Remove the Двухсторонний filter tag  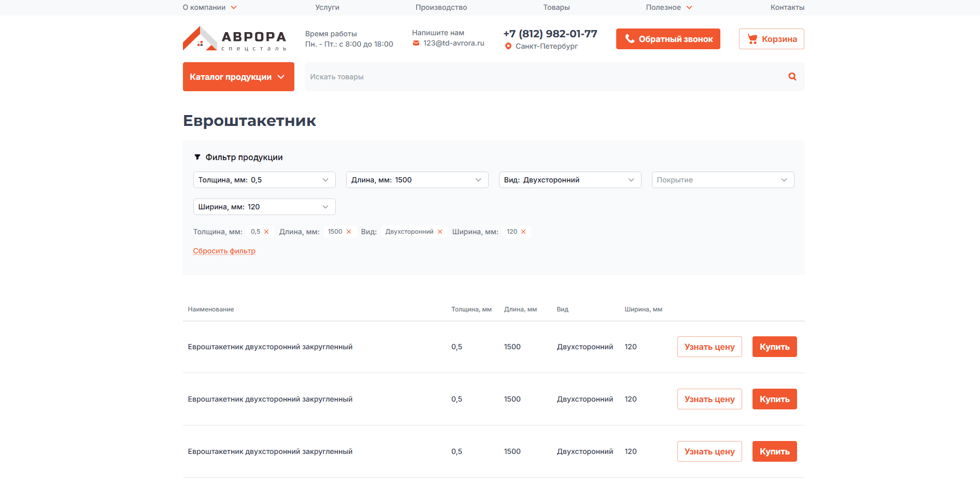[440, 232]
